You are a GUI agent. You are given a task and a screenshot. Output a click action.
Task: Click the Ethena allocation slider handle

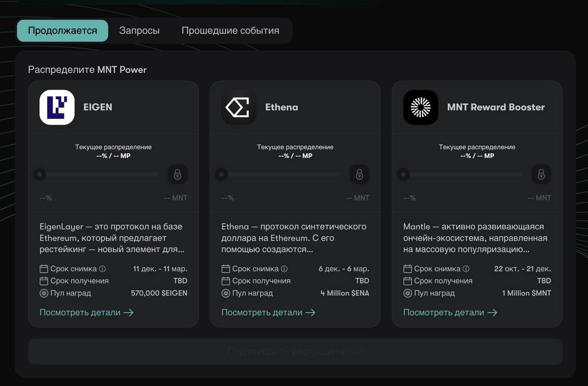pyautogui.click(x=221, y=174)
